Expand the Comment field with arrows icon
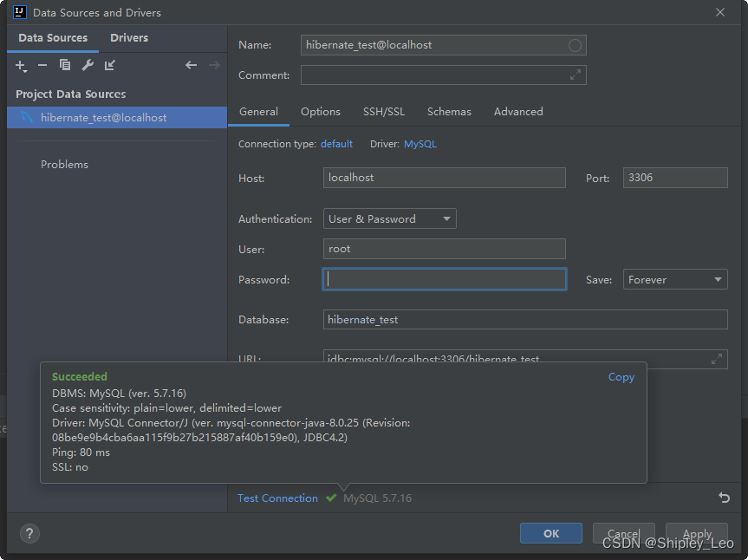This screenshot has height=560, width=748. tap(576, 75)
